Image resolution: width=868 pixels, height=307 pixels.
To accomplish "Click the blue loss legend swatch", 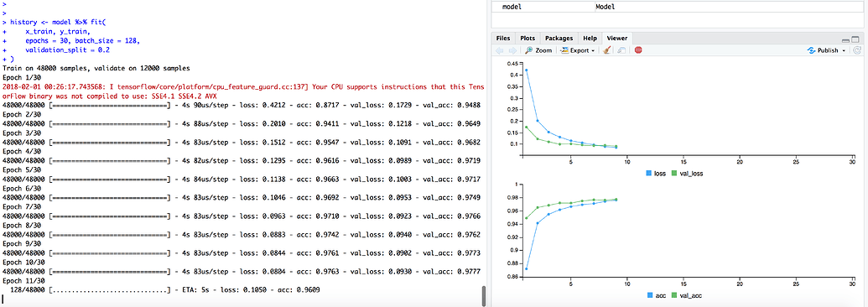I will click(x=648, y=174).
